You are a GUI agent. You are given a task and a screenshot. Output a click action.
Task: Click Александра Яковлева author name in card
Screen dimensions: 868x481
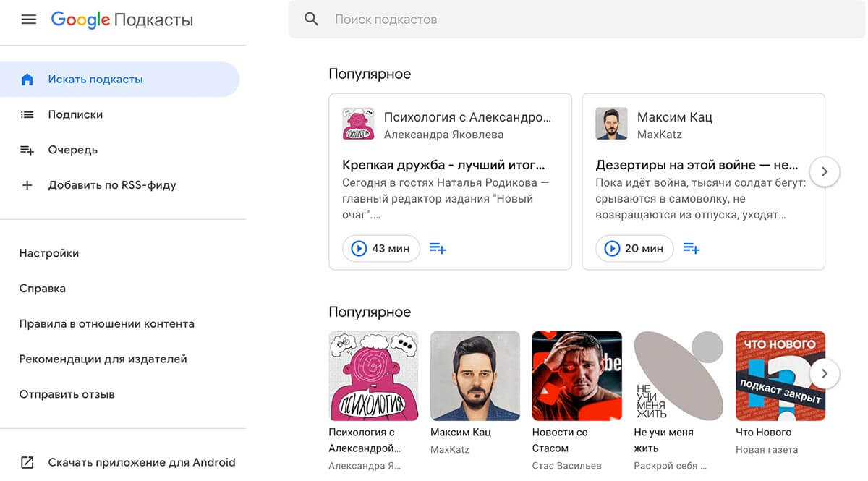pyautogui.click(x=443, y=135)
